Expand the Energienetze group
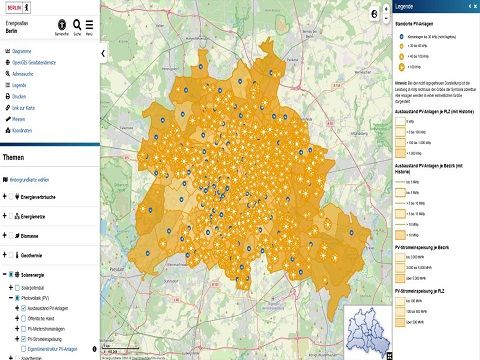Image resolution: width=480 pixels, height=360 pixels. pos(5,216)
